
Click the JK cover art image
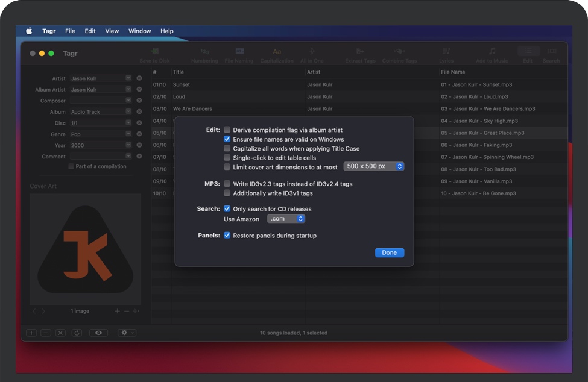click(85, 249)
